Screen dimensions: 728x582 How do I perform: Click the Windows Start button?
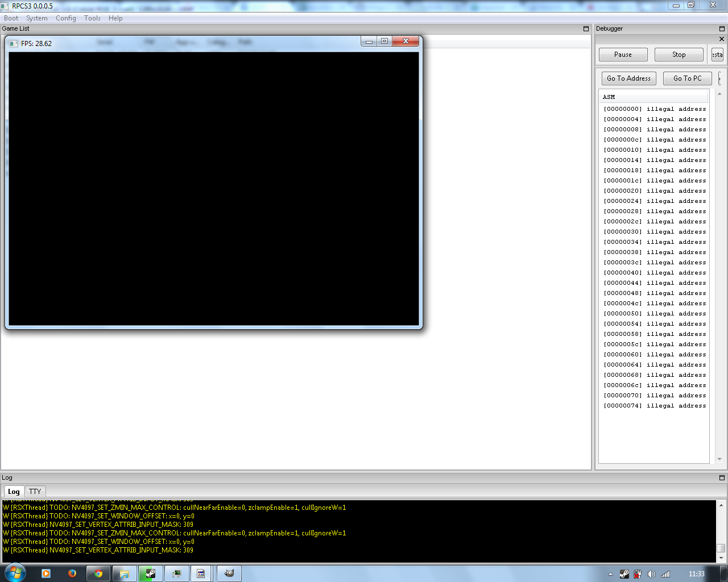pyautogui.click(x=14, y=573)
